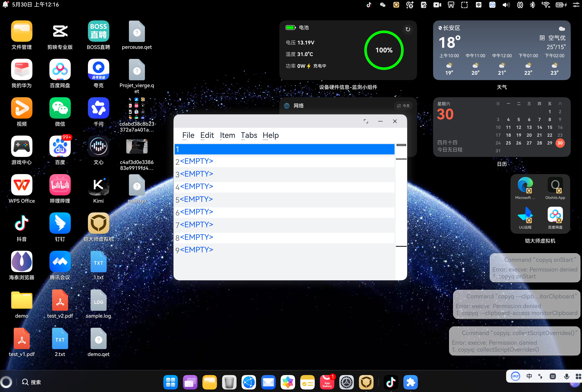The height and width of the screenshot is (392, 582).
Task: Open 哔哩哔哩 bilibili icon
Action: [x=60, y=185]
